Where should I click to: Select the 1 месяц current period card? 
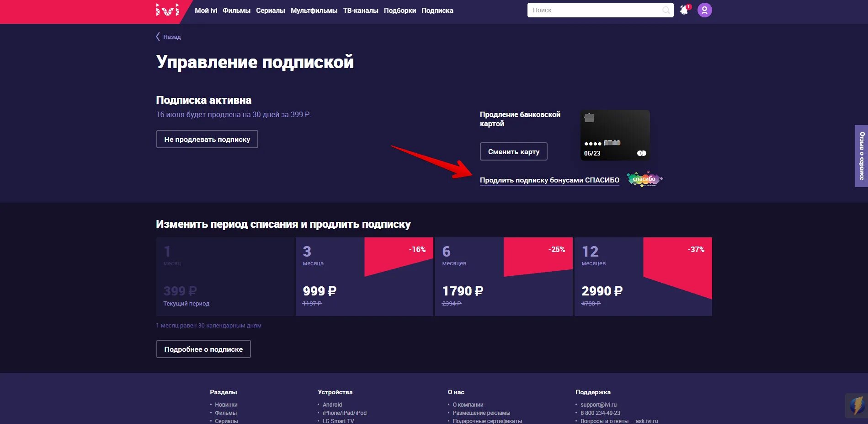tap(225, 277)
